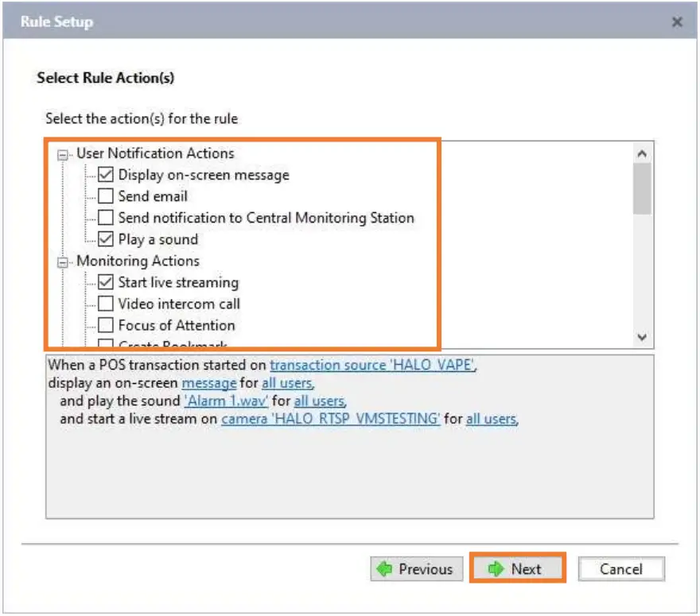Cancel the Rule Setup wizard

(x=622, y=569)
